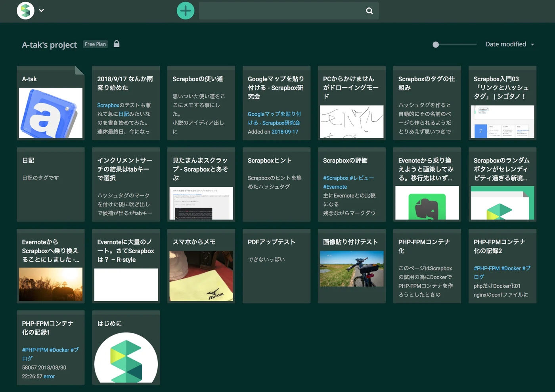The width and height of the screenshot is (555, 392).
Task: Open the 2018/9/17 なんか雨降り始めた page
Action: (x=126, y=103)
